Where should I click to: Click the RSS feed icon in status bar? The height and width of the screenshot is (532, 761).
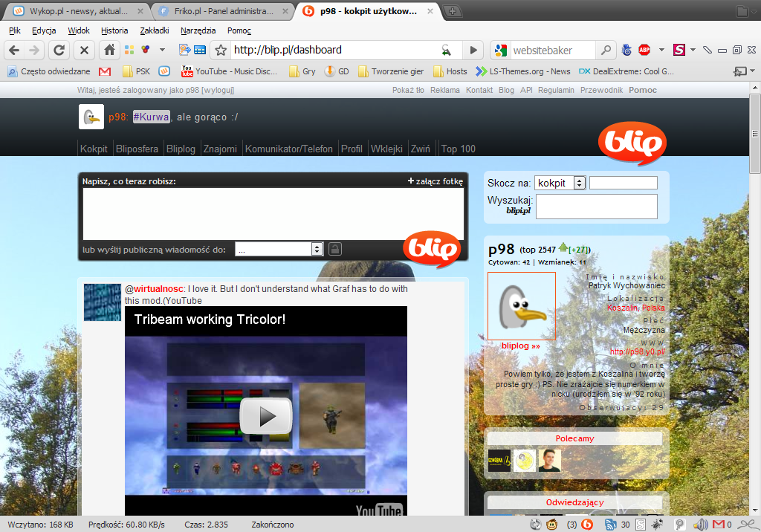610,525
